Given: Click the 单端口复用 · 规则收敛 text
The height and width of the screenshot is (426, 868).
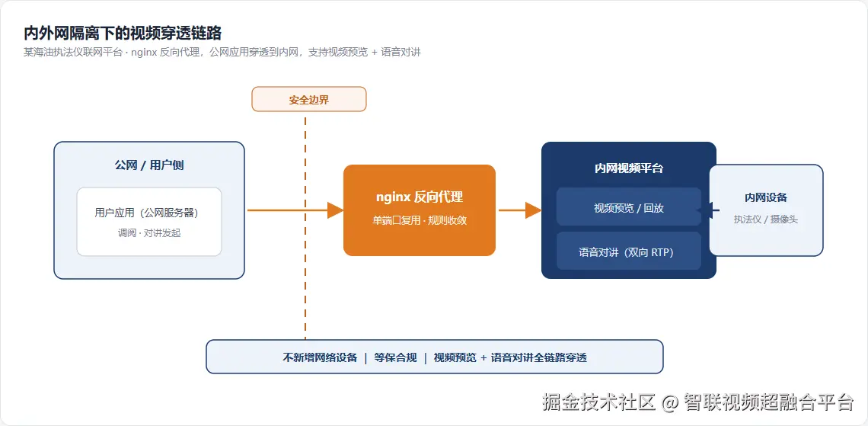Looking at the screenshot, I should 420,220.
